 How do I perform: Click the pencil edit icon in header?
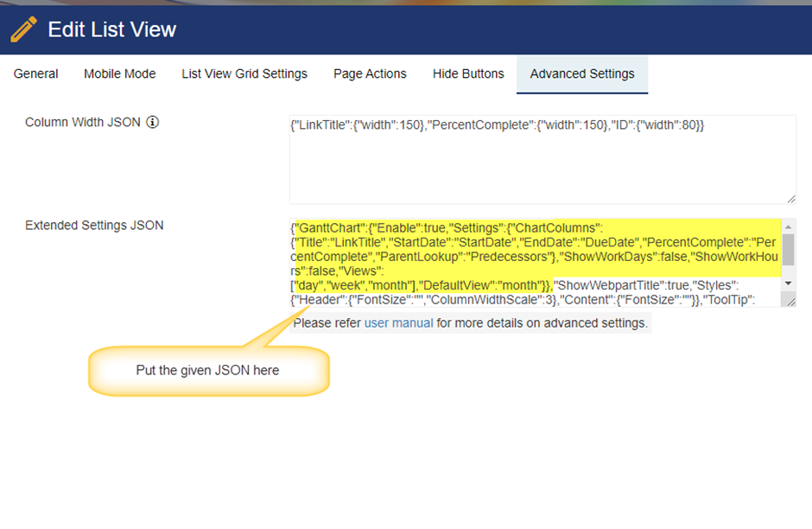tap(23, 30)
